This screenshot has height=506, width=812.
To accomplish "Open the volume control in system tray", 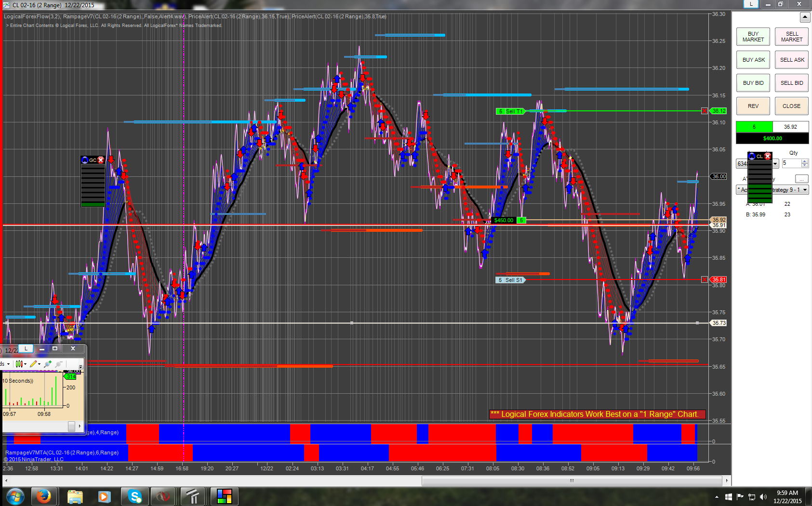I will pyautogui.click(x=763, y=496).
